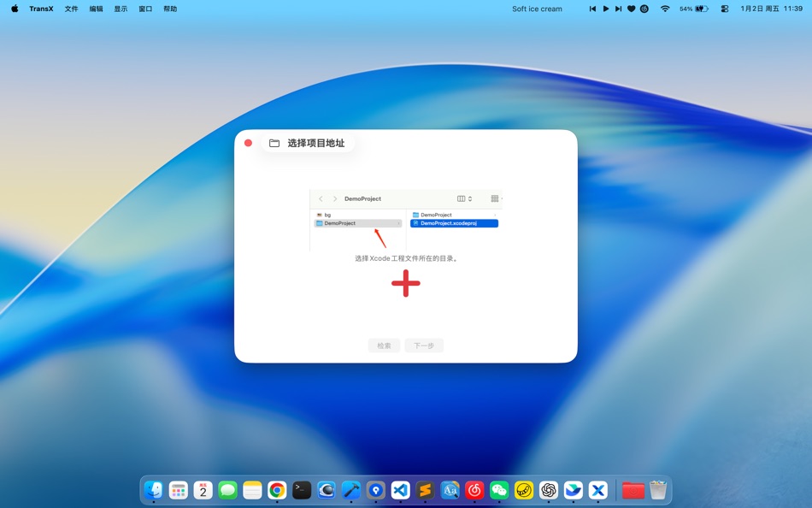Image resolution: width=812 pixels, height=508 pixels.
Task: Open the column view sort dropdown
Action: click(470, 198)
